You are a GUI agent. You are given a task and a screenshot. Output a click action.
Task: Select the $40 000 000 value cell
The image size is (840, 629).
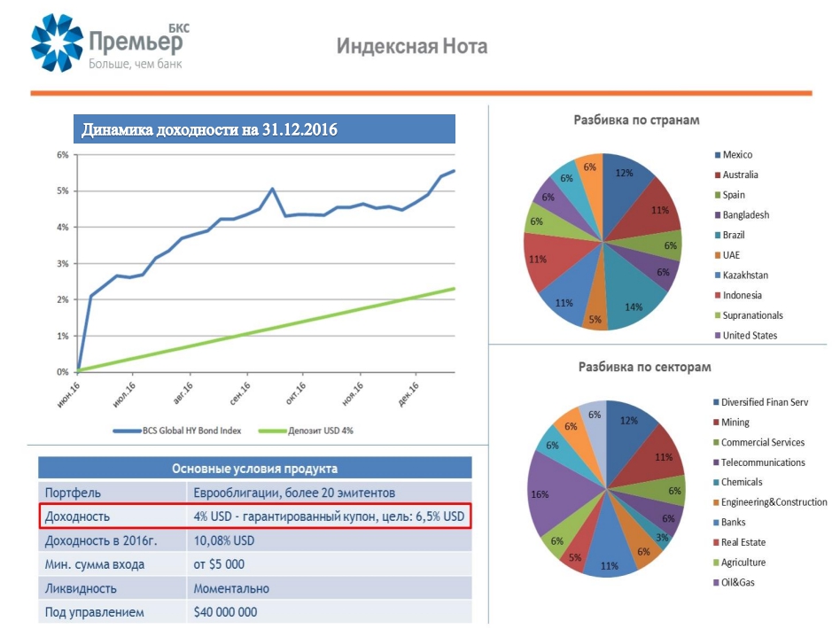[226, 612]
